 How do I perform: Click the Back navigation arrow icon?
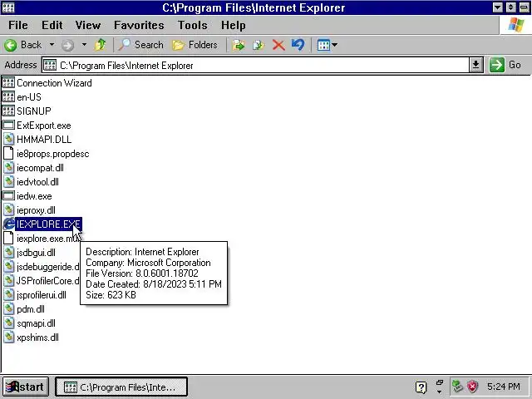coord(10,45)
